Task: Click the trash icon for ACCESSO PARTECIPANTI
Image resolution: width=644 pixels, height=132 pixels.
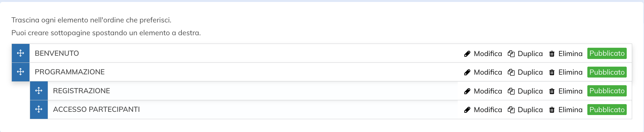Action: point(552,110)
